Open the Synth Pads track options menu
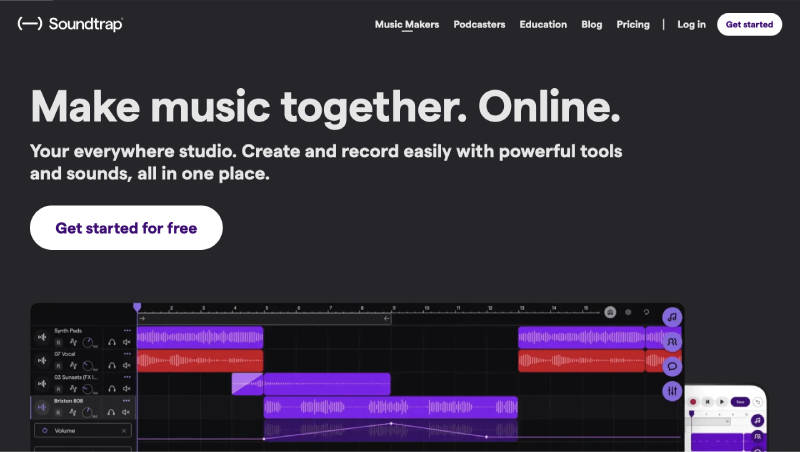Screen dimensions: 800x452 127,330
